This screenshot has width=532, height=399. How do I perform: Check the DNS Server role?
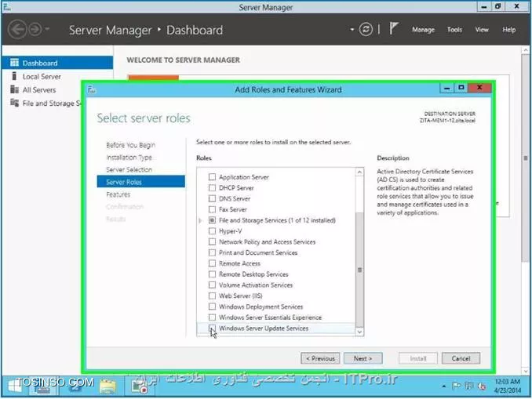[212, 198]
